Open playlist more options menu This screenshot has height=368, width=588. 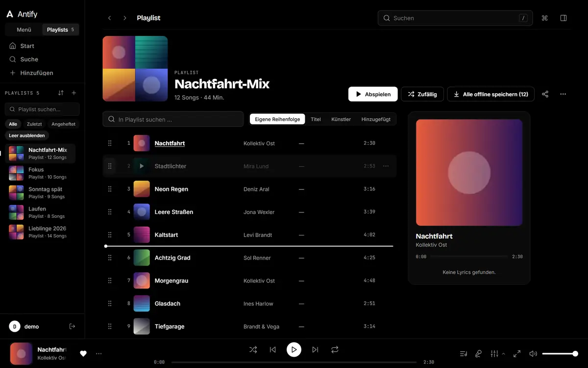(563, 94)
